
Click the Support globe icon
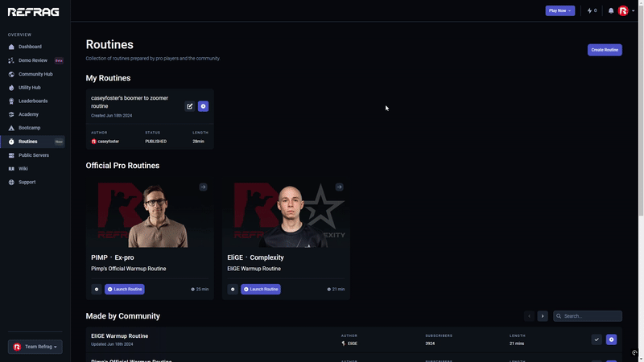click(x=11, y=183)
